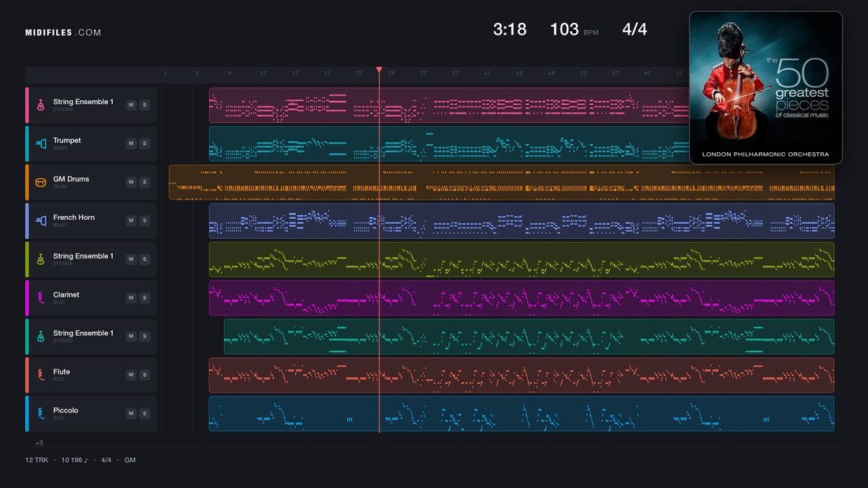Click the French Horn track instrument icon

(x=40, y=220)
